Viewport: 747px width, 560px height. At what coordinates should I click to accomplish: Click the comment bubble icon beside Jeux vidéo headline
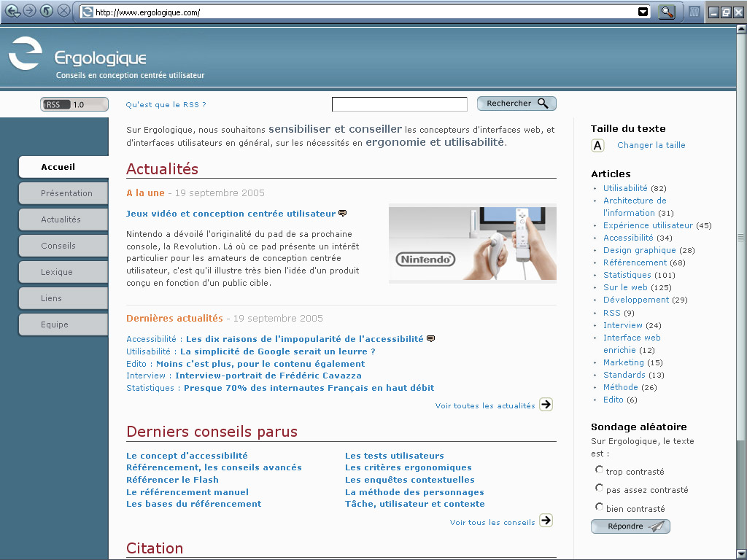[342, 214]
